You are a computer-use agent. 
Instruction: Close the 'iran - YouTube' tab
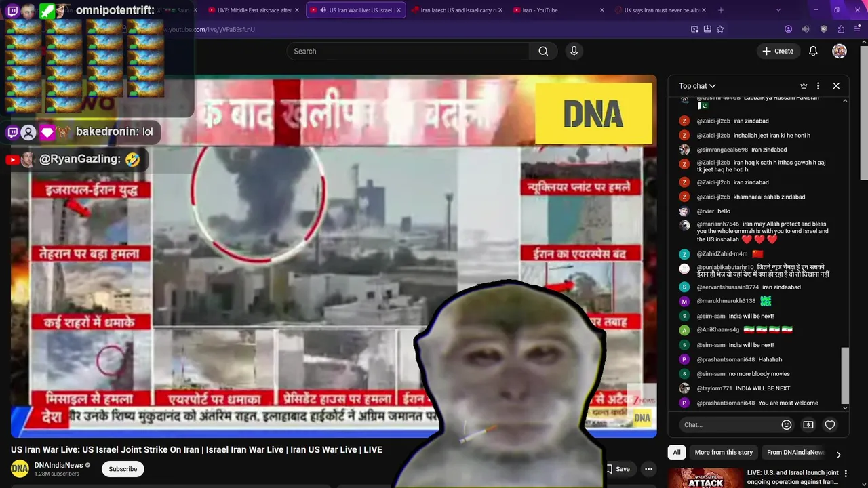pos(602,10)
